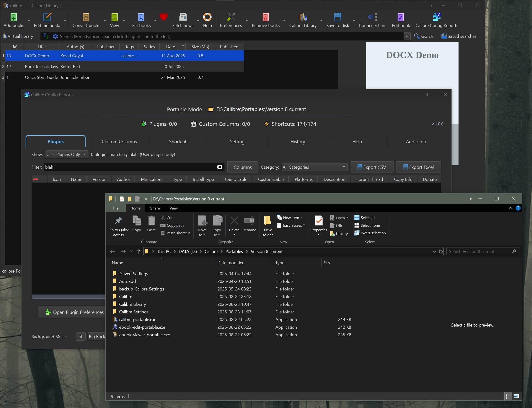Switch to the Shortcuts tab
532x408 pixels.
(x=178, y=142)
